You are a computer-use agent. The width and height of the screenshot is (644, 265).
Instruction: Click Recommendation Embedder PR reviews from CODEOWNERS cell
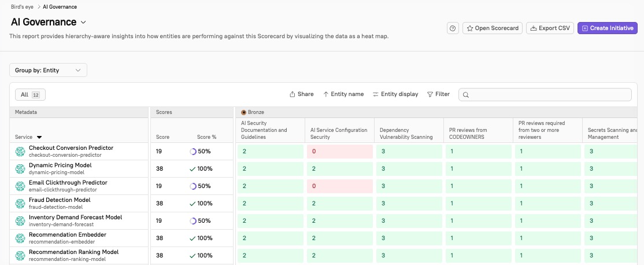click(479, 238)
